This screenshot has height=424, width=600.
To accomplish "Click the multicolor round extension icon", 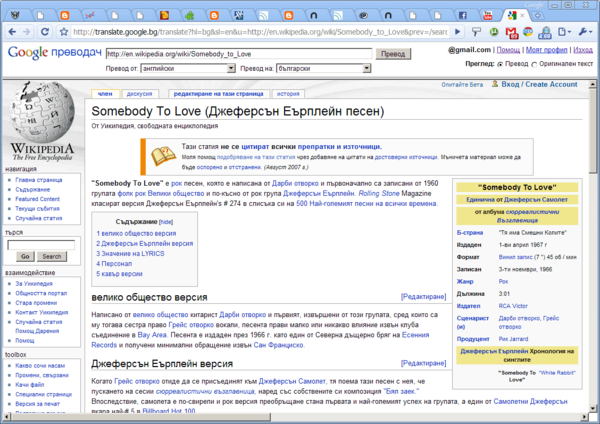I will point(528,32).
